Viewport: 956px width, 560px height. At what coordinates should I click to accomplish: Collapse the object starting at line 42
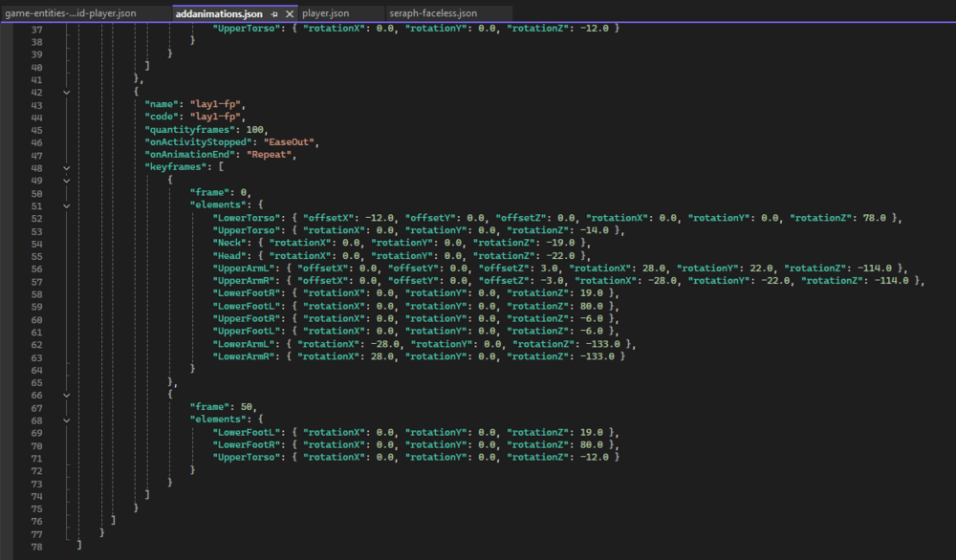66,92
